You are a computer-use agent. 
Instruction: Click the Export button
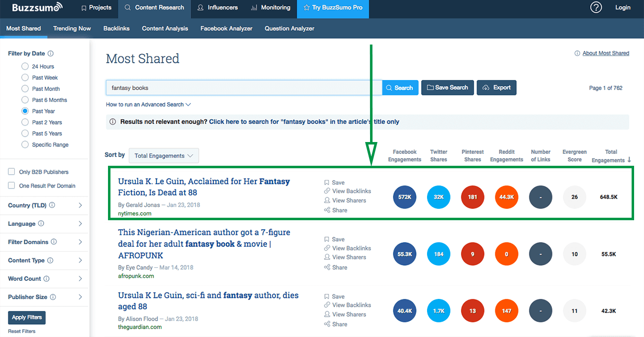(497, 88)
